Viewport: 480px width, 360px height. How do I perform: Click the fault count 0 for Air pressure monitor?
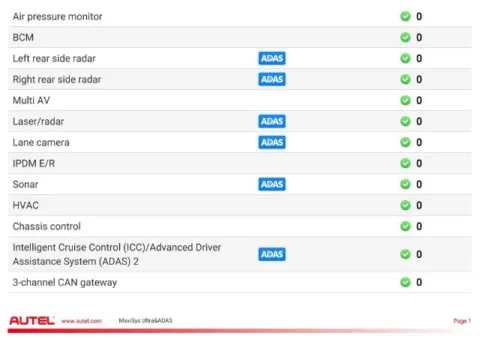(x=419, y=16)
